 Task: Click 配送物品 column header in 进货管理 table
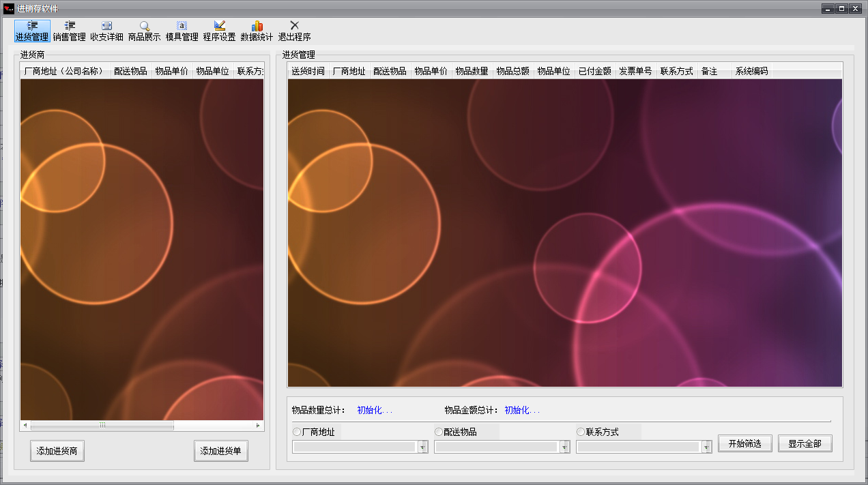390,71
